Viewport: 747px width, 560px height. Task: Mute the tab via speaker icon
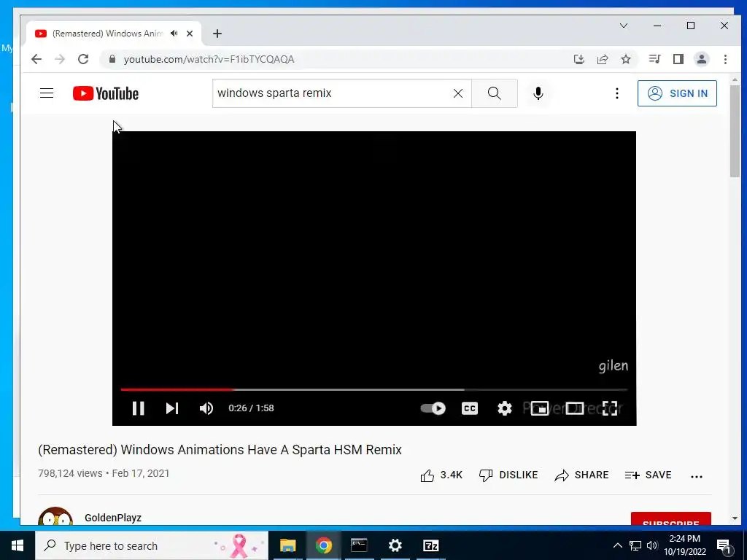[174, 34]
